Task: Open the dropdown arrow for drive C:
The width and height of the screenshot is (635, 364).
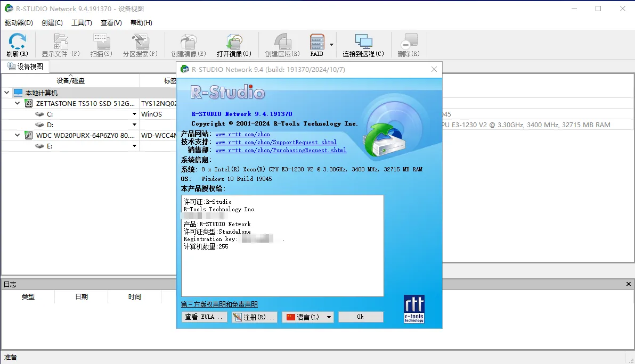Action: [134, 114]
